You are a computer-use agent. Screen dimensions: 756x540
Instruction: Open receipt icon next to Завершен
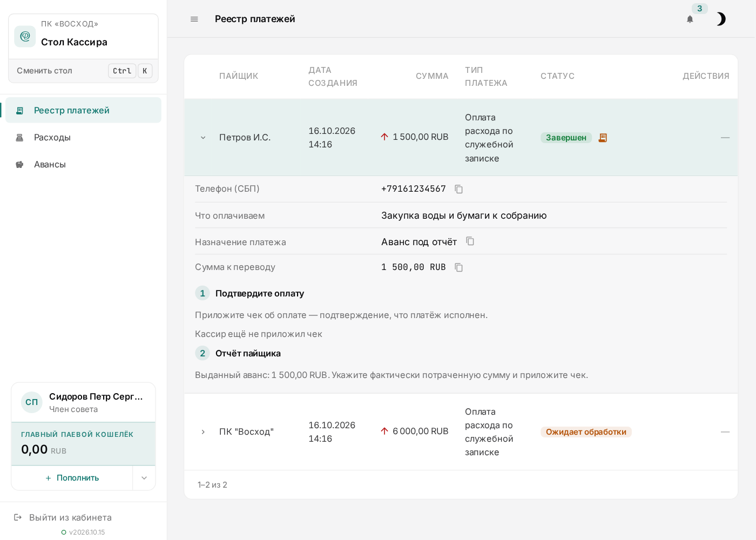[603, 138]
